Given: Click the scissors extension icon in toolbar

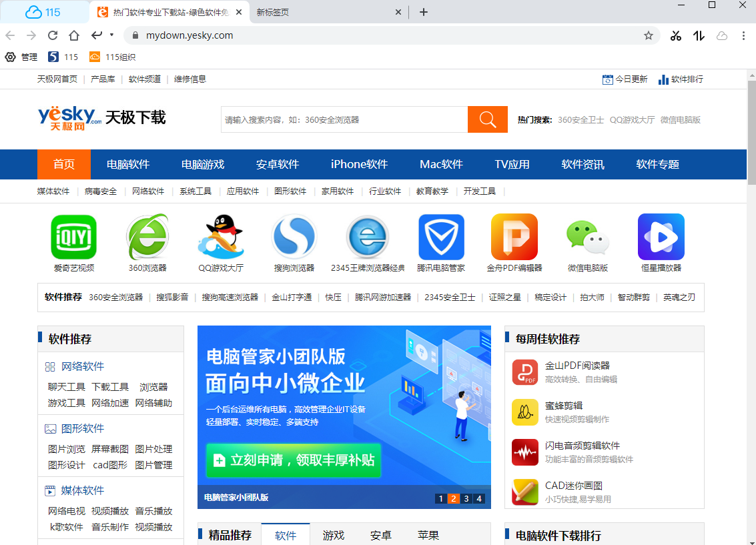Looking at the screenshot, I should (x=676, y=35).
